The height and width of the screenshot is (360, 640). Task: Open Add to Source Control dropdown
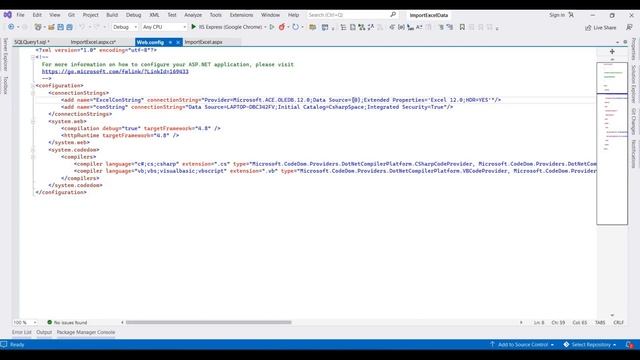coord(522,344)
